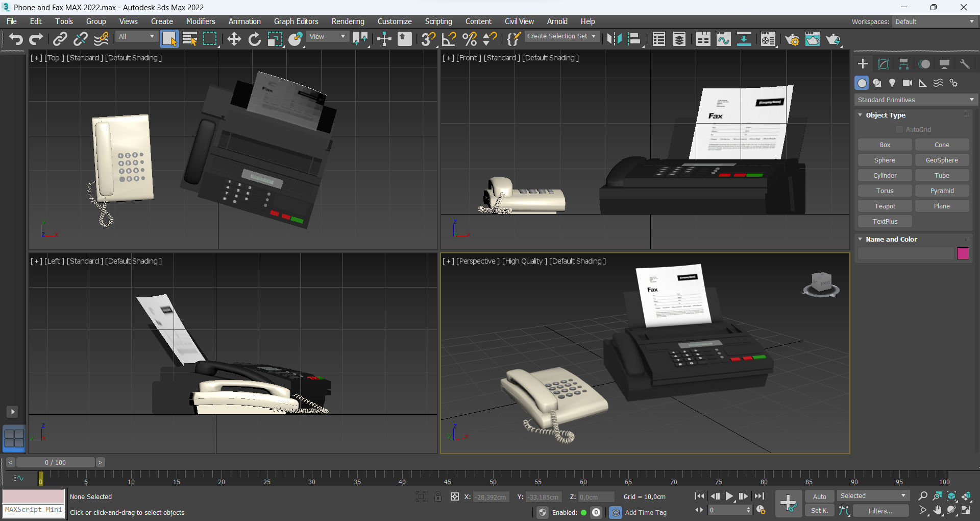Click the Render Production teapot icon
Viewport: 980px width, 521px height.
point(833,39)
